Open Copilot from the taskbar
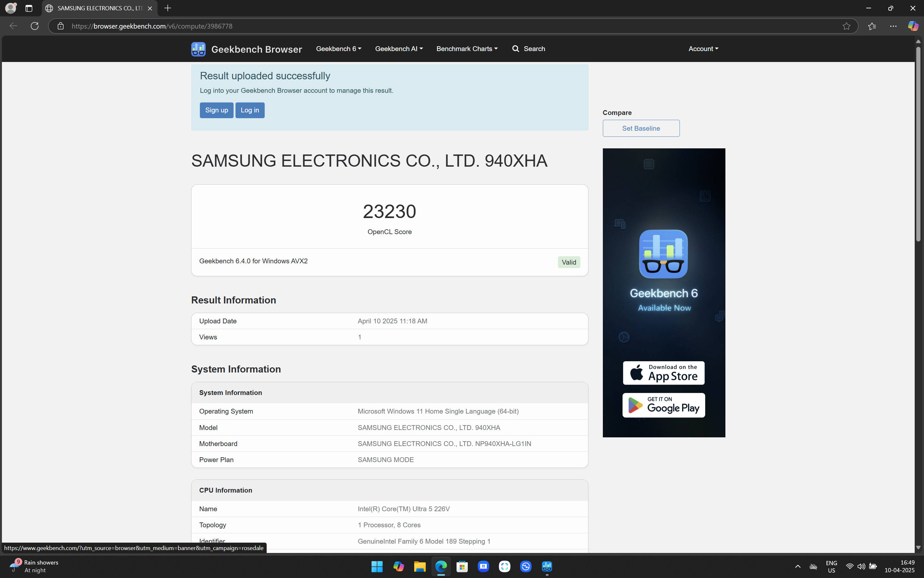The width and height of the screenshot is (924, 578). (x=398, y=566)
